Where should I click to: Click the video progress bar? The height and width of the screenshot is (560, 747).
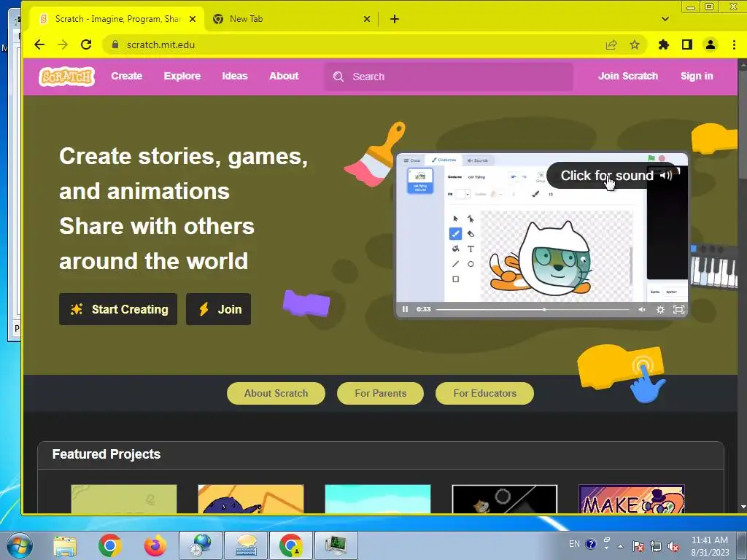[533, 309]
